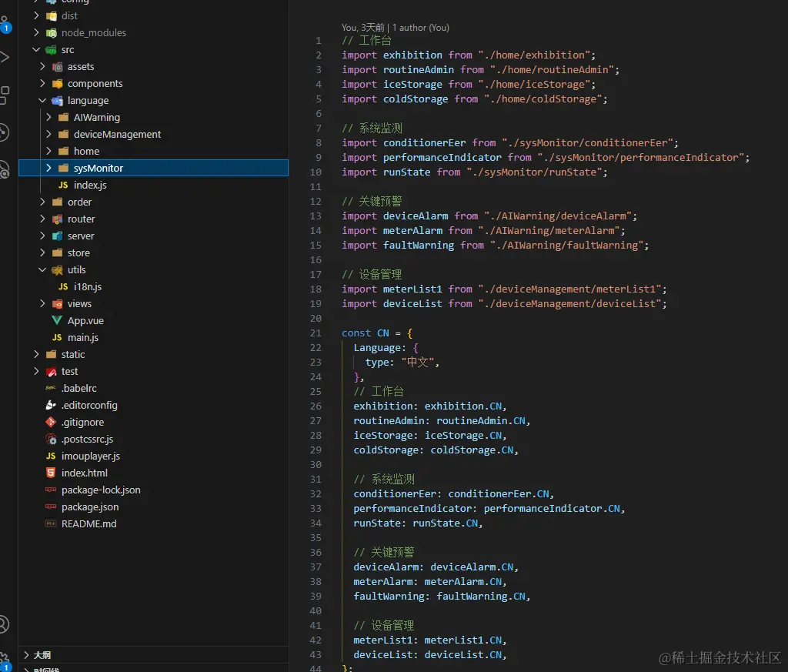
Task: Click the './home/routineAdmin' import path
Action: pyautogui.click(x=554, y=69)
